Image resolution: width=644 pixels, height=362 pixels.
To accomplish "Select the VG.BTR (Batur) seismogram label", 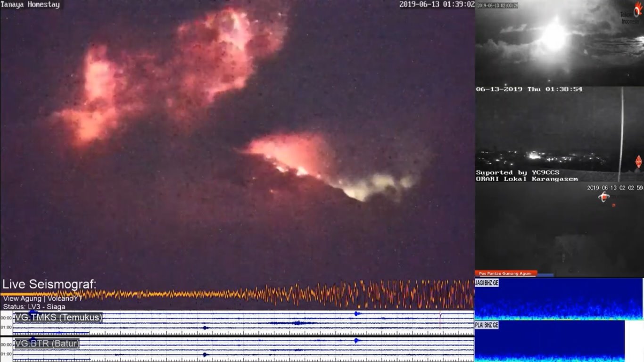I will (x=47, y=344).
